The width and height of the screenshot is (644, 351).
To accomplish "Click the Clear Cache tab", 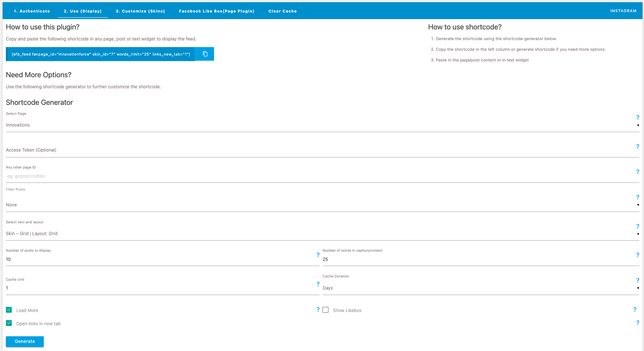I will tap(282, 11).
